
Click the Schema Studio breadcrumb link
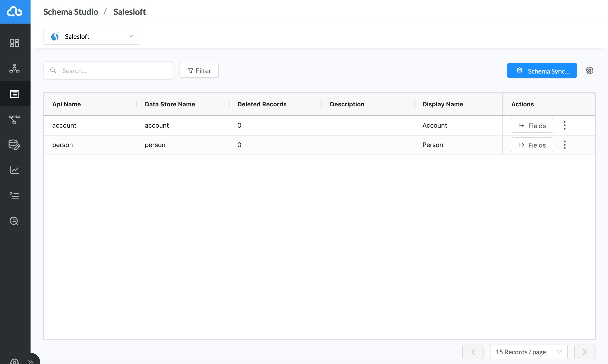click(71, 12)
